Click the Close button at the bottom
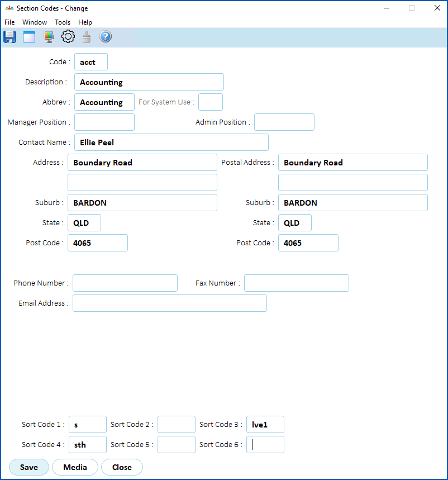Image resolution: width=448 pixels, height=480 pixels. [122, 467]
